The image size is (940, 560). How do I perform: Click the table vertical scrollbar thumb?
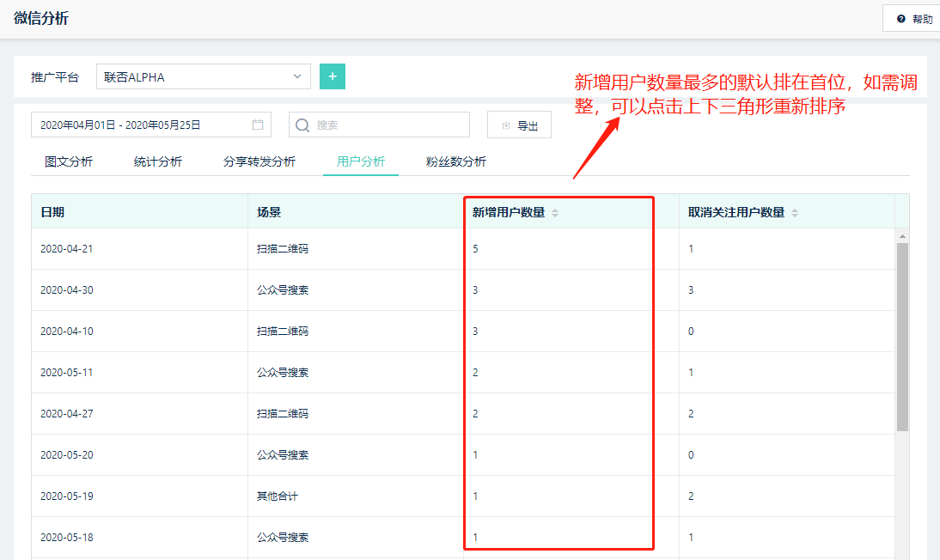(x=902, y=337)
